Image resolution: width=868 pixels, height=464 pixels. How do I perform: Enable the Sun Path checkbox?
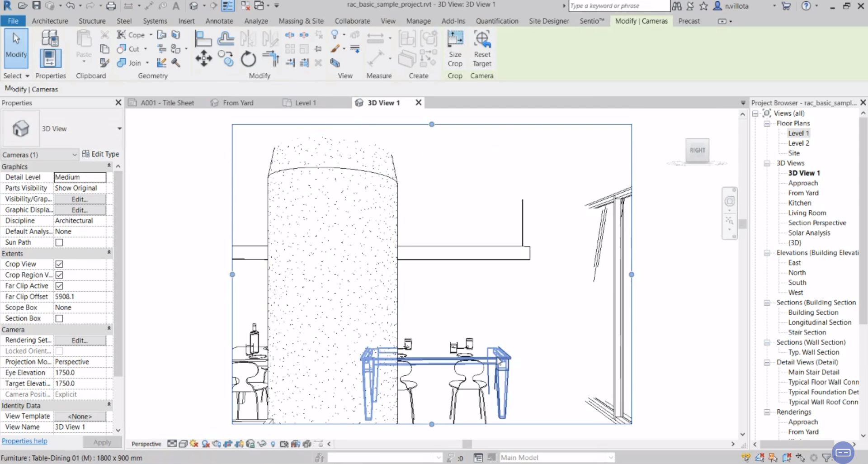coord(59,242)
